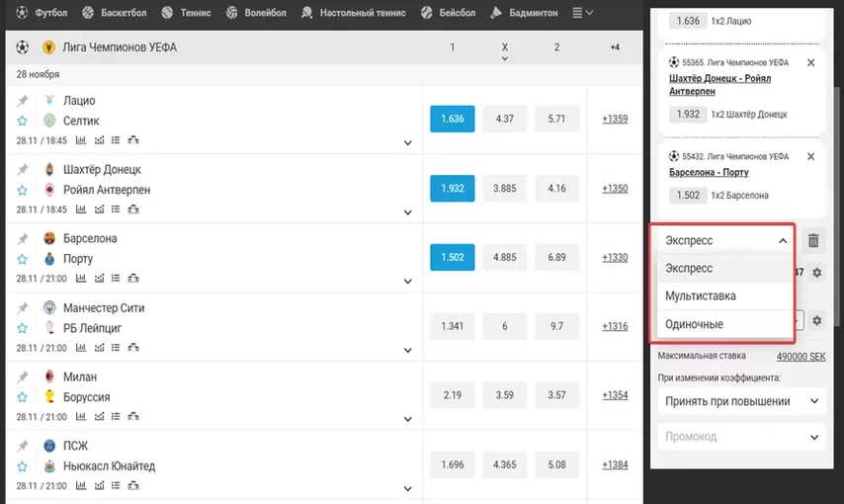Open lineup icon for Лацио match
Viewport: 844px width, 504px height.
click(133, 140)
